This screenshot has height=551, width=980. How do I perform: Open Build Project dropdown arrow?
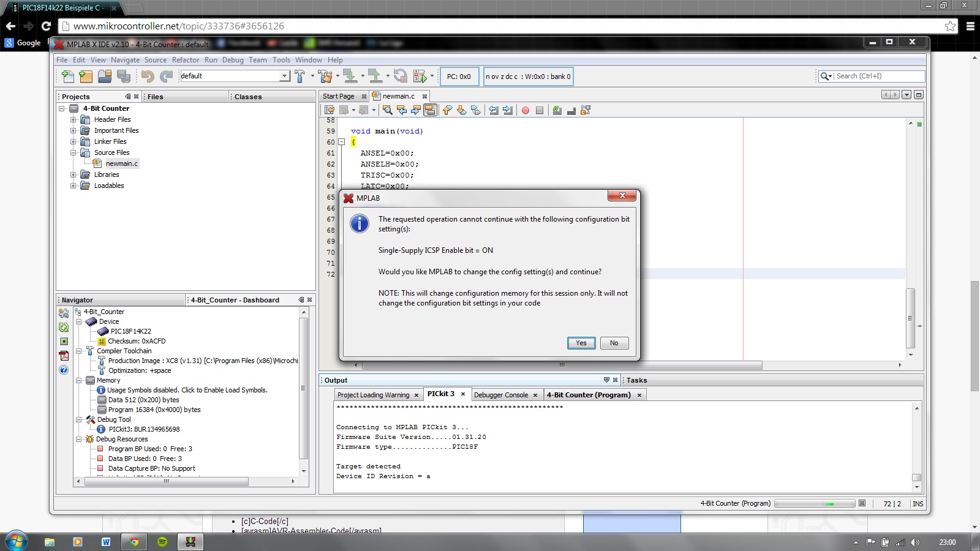point(312,76)
